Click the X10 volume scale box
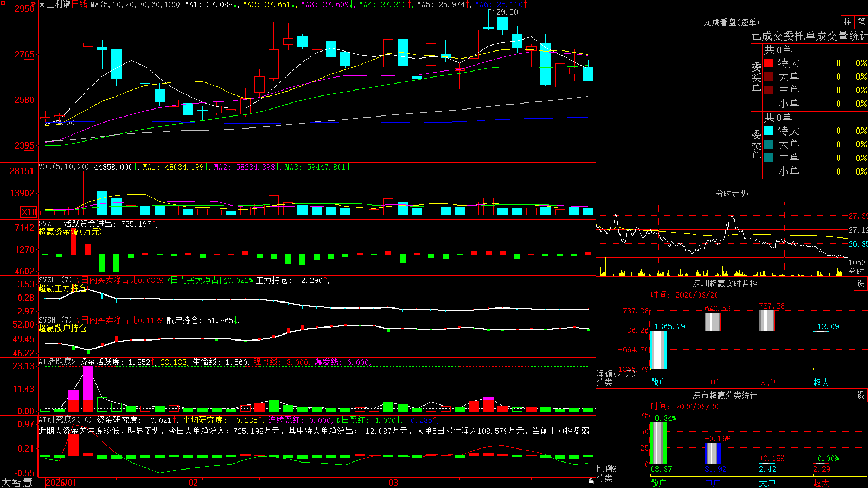Image resolution: width=868 pixels, height=488 pixels. pyautogui.click(x=29, y=212)
